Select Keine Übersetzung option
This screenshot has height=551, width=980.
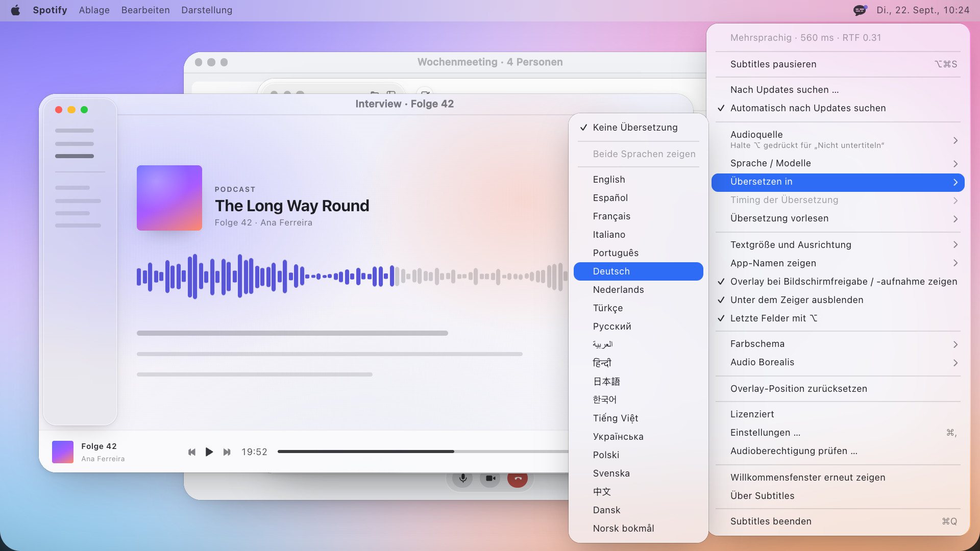tap(639, 128)
